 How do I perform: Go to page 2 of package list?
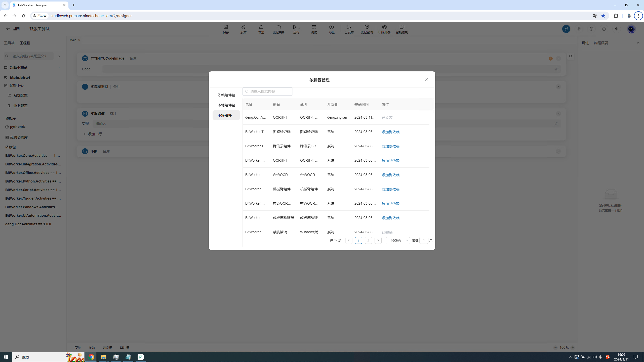coord(368,241)
